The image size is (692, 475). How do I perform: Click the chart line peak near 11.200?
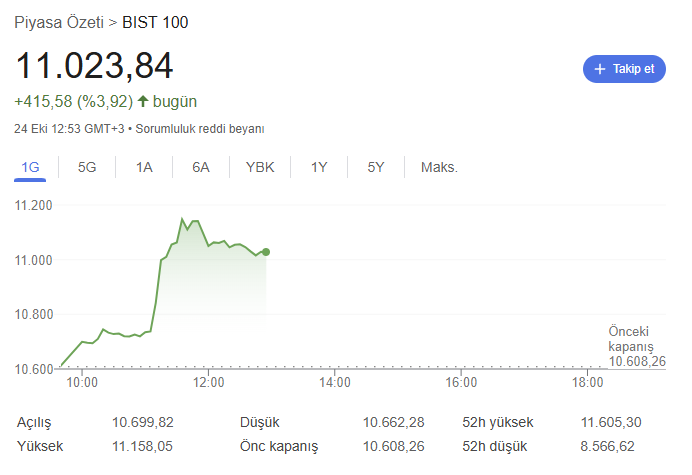[x=182, y=219]
